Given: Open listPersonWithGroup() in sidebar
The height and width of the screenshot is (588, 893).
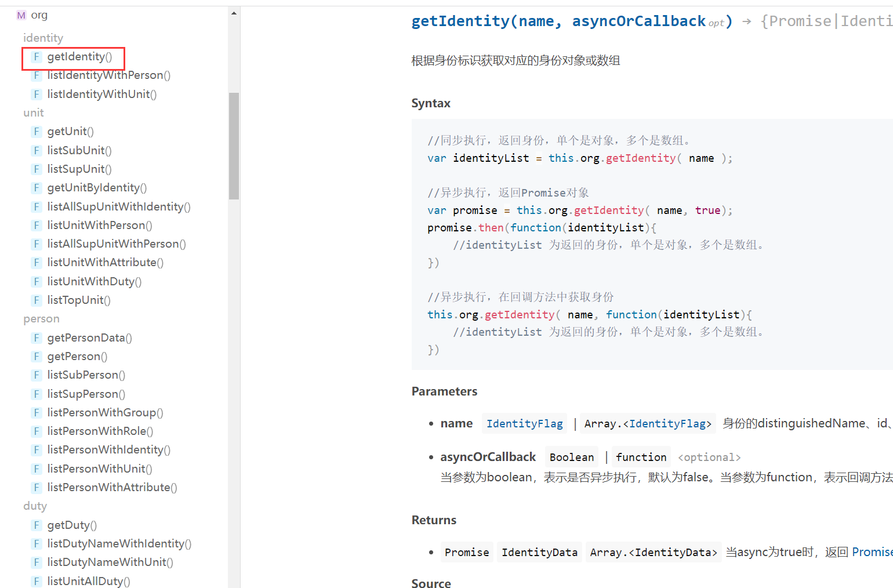Looking at the screenshot, I should 105,412.
